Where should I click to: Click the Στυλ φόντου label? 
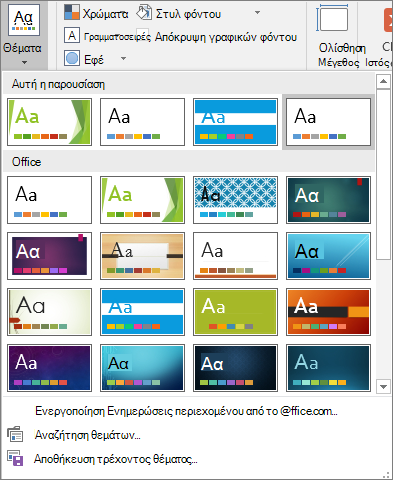188,14
